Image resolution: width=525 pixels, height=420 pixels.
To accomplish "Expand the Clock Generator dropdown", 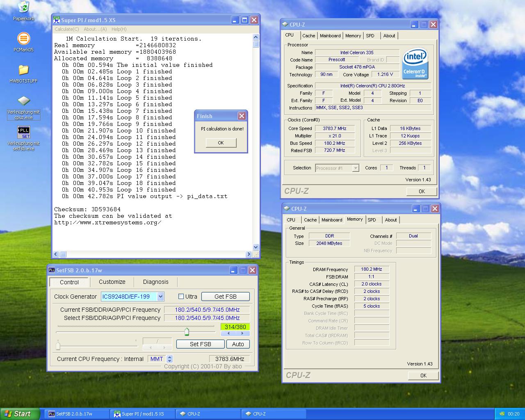I will coord(160,297).
